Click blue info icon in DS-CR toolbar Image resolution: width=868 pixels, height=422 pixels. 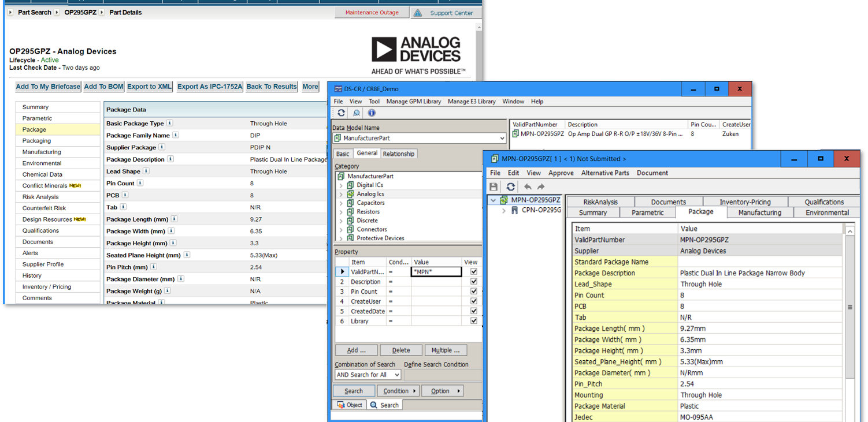pyautogui.click(x=372, y=113)
